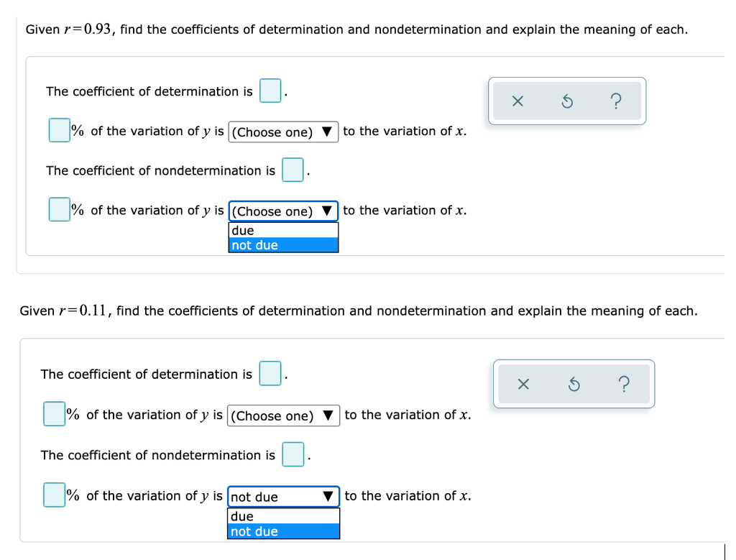Click the percentage box on the determination line, first problem

[x=57, y=130]
